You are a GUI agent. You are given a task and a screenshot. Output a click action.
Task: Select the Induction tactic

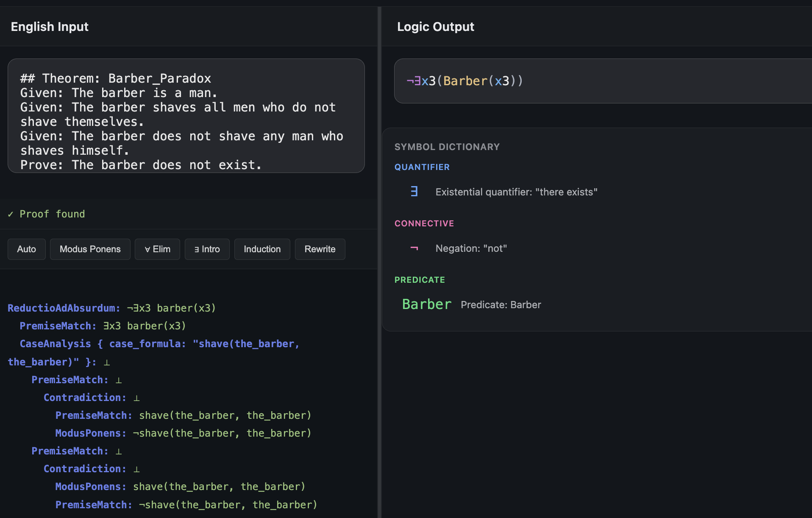coord(262,249)
